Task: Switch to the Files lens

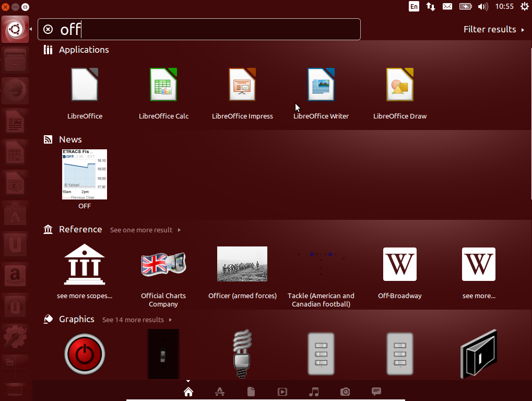Action: pos(251,392)
